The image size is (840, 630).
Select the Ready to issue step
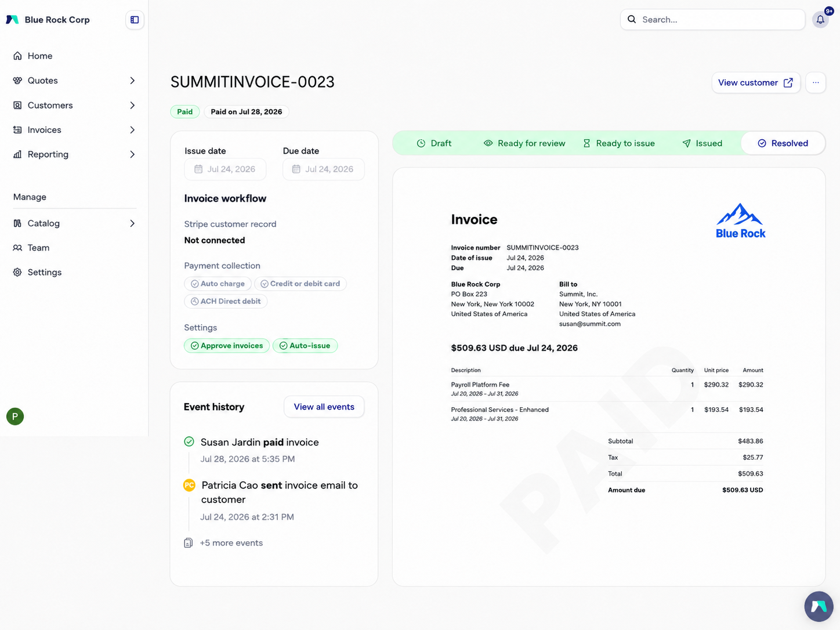pos(619,143)
